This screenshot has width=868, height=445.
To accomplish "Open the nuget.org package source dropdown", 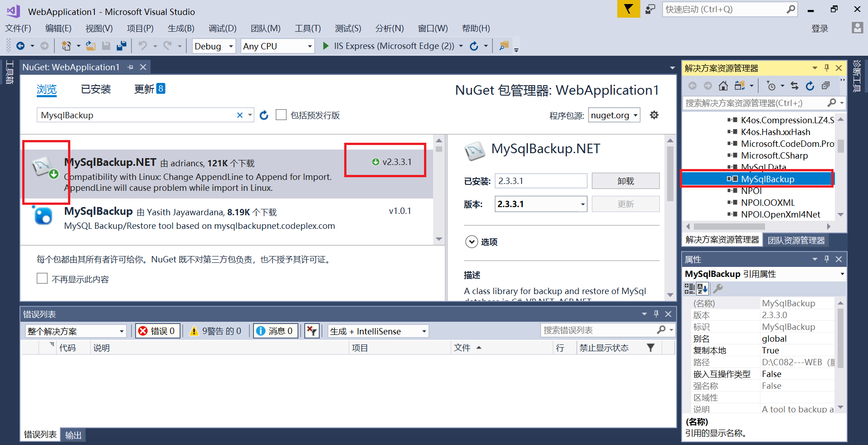I will pyautogui.click(x=614, y=115).
